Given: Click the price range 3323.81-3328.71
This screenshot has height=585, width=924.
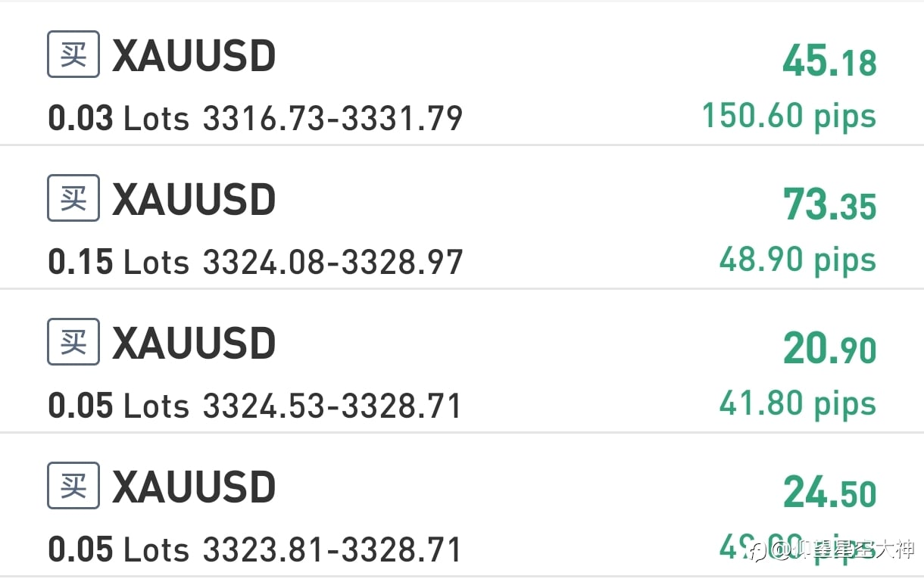Looking at the screenshot, I should [332, 550].
